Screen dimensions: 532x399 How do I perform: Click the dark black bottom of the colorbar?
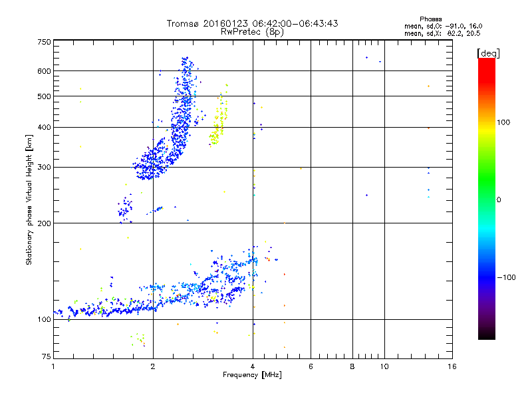[x=487, y=334]
